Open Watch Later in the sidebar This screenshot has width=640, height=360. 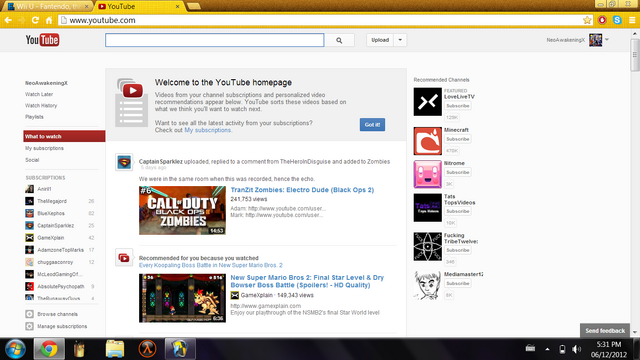point(39,94)
